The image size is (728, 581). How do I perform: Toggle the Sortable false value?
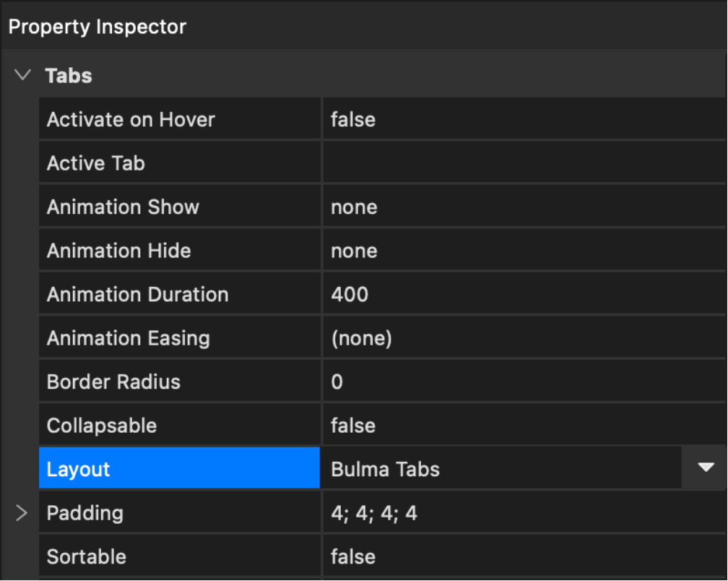pos(353,556)
